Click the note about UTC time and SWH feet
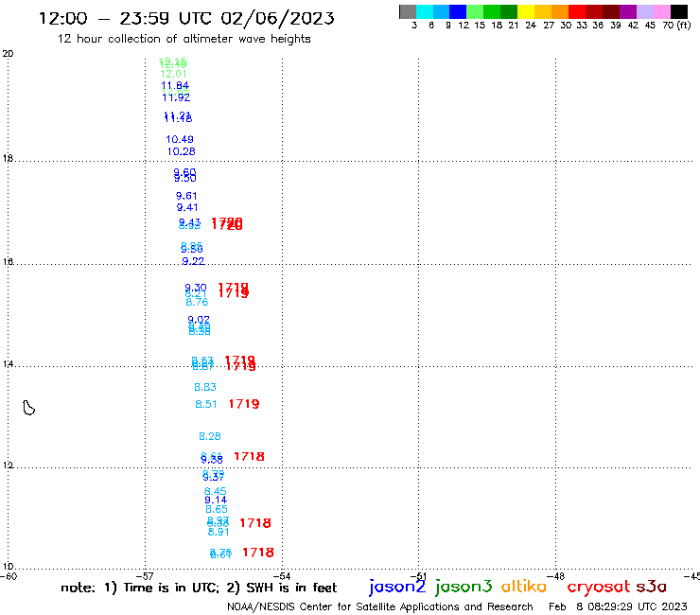Viewport: 700px width, 615px height. 199,588
